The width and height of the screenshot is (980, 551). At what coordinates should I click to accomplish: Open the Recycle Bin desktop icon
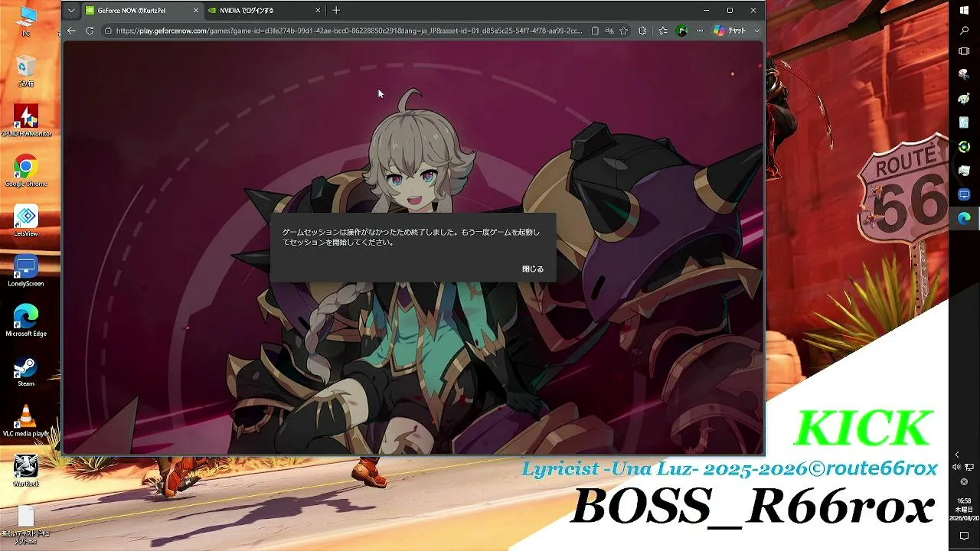pyautogui.click(x=26, y=70)
